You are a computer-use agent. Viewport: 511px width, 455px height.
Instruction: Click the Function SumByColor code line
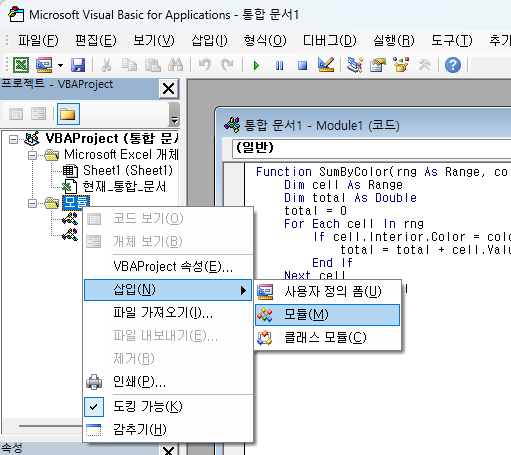coord(382,172)
